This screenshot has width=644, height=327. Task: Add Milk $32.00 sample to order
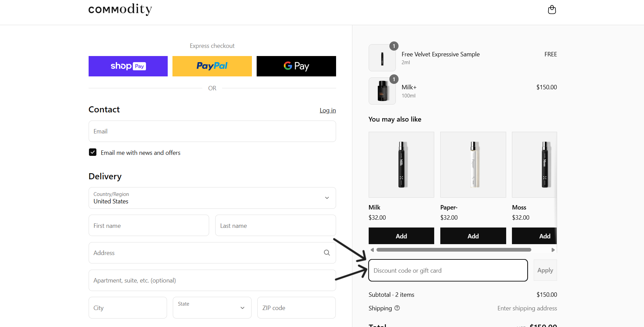tap(401, 236)
